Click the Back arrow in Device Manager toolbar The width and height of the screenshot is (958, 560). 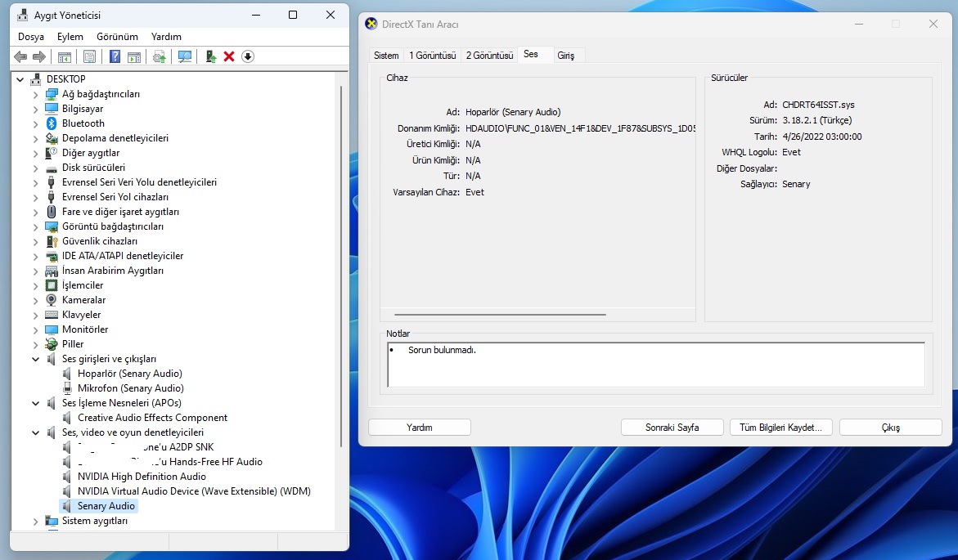point(20,56)
